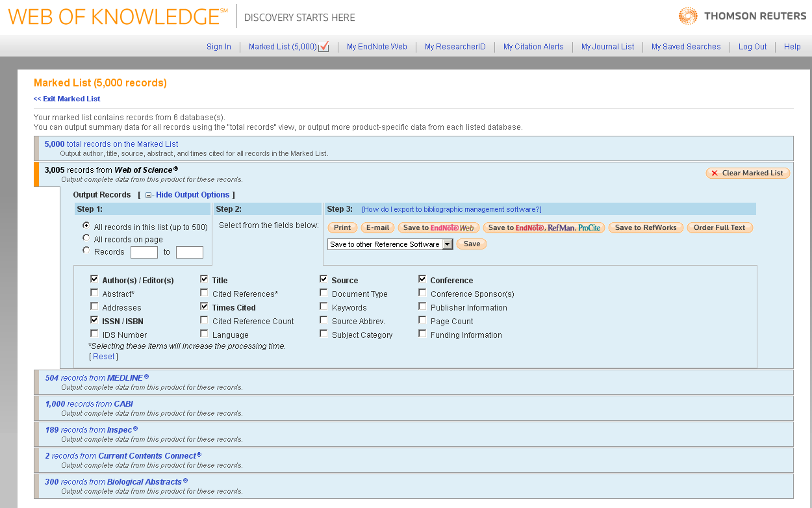Enable the Language checkbox
This screenshot has width=812, height=508.
[204, 333]
